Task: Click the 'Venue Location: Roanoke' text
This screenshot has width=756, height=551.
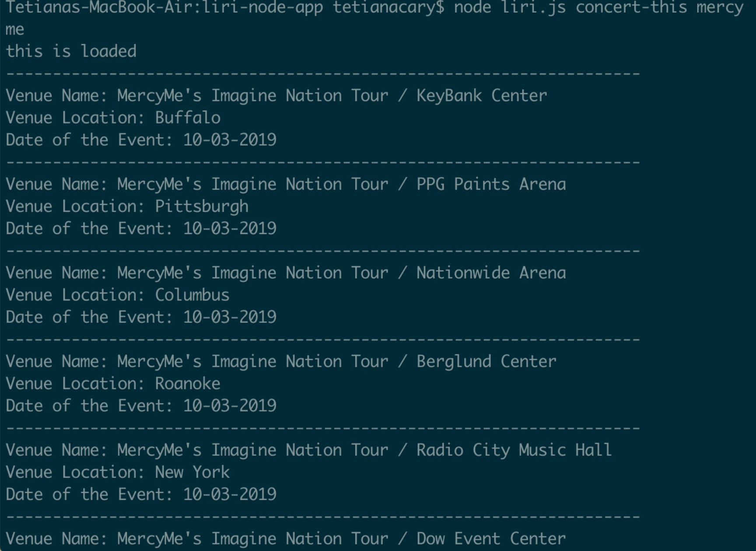Action: tap(113, 384)
